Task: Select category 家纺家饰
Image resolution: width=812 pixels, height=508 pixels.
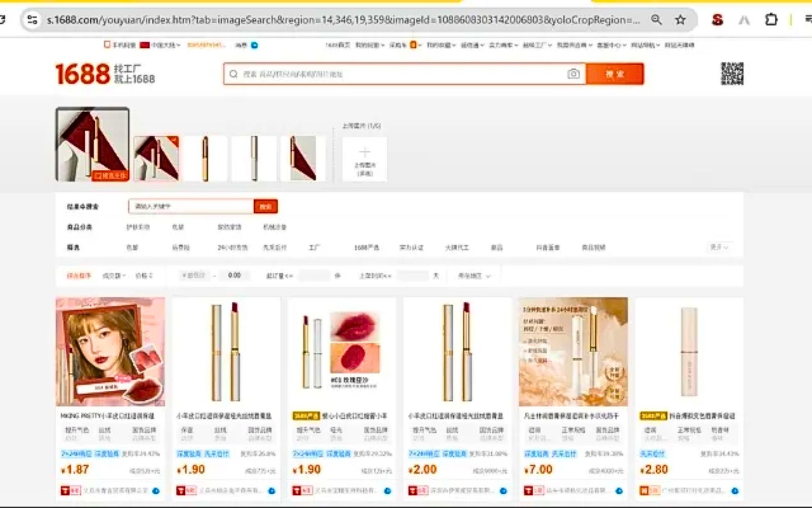Action: [x=229, y=227]
